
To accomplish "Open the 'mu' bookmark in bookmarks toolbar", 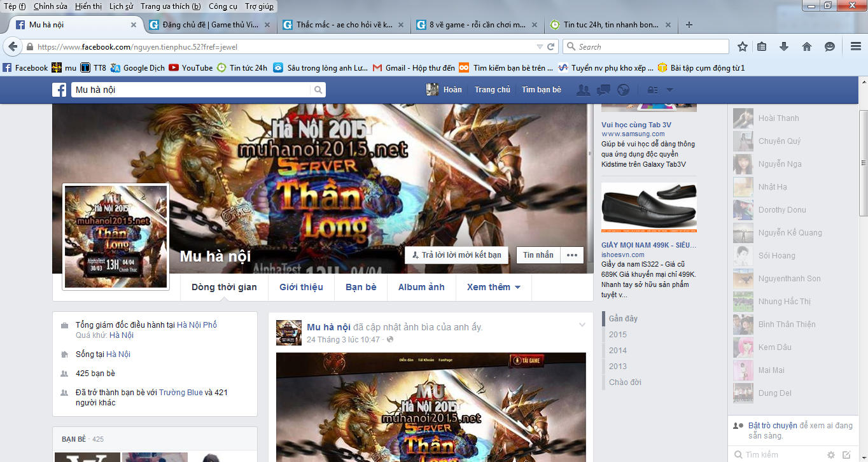I will pos(64,67).
